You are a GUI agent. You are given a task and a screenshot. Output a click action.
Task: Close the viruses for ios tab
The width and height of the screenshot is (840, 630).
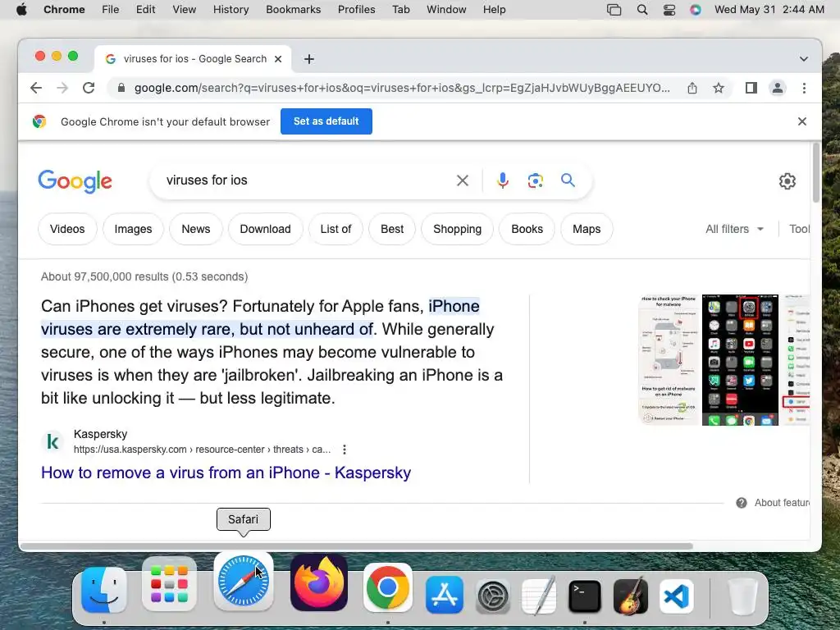pos(278,59)
